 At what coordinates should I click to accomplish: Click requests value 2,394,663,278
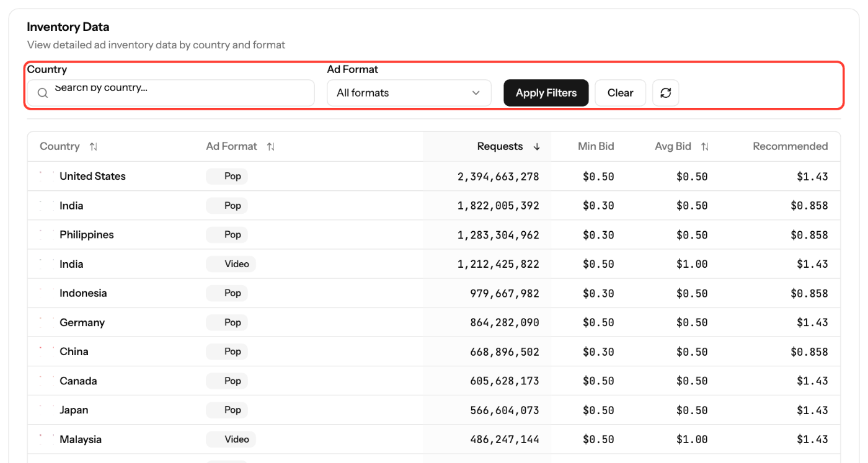click(x=498, y=177)
